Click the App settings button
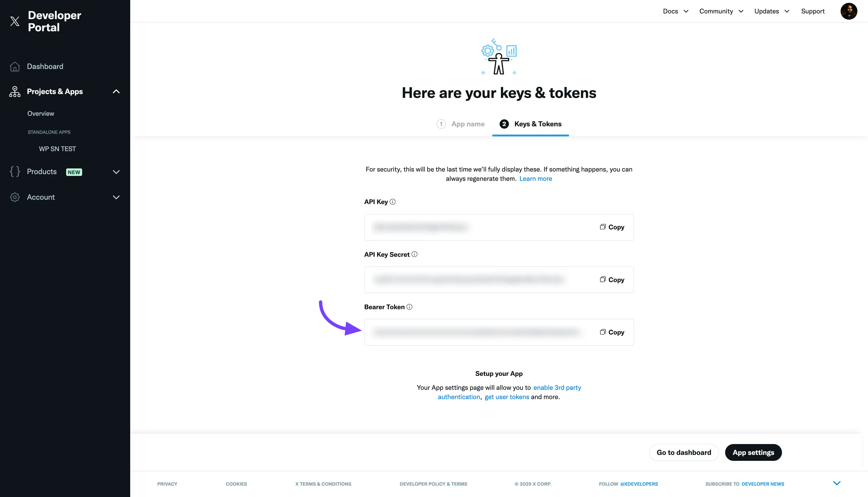The height and width of the screenshot is (497, 868). point(753,453)
